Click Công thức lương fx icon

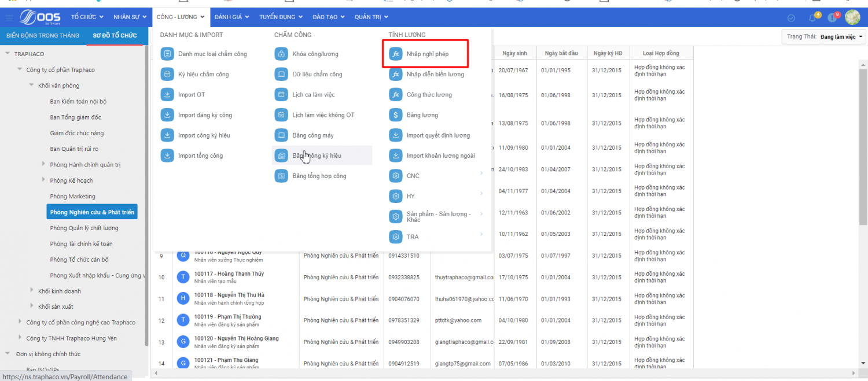(x=396, y=94)
